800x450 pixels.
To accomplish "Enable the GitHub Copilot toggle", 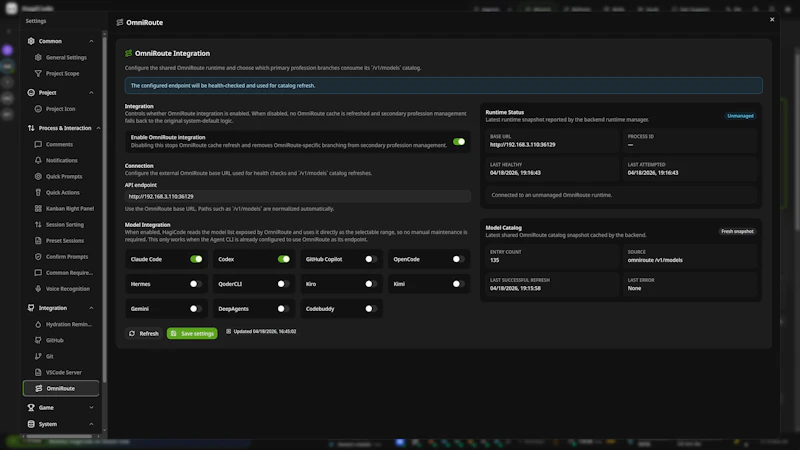I will pyautogui.click(x=371, y=259).
